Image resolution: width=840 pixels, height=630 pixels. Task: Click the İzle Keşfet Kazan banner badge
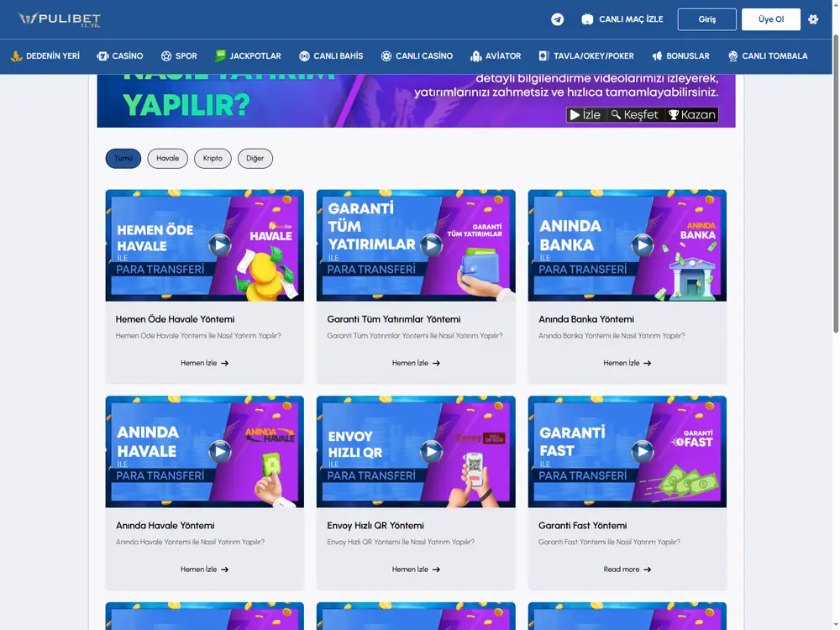643,114
